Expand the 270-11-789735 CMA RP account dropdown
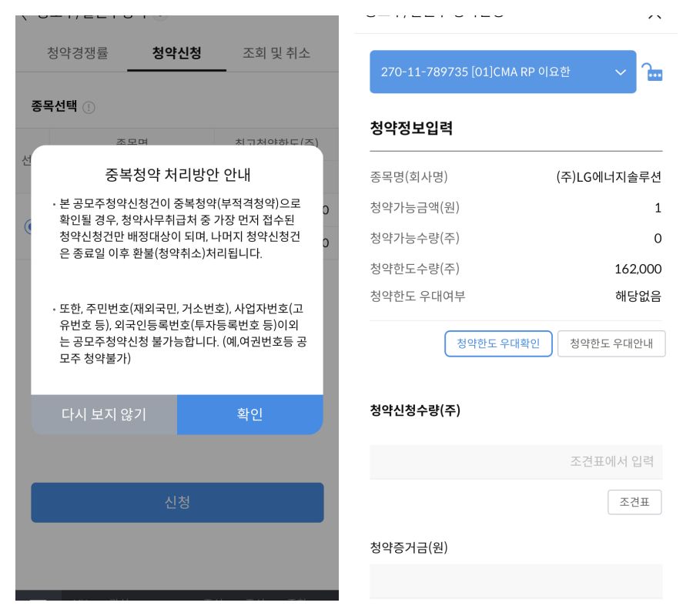Viewport: 693px width, 616px height. (503, 72)
